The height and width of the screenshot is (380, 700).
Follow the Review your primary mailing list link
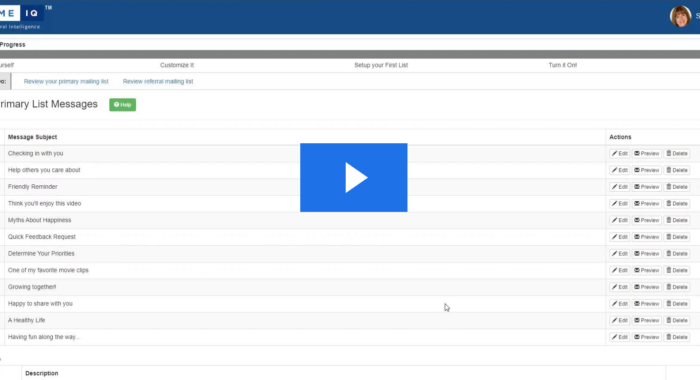click(66, 81)
